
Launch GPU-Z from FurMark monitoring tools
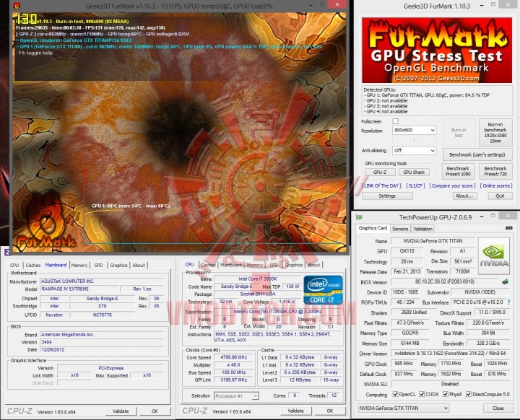[380, 172]
